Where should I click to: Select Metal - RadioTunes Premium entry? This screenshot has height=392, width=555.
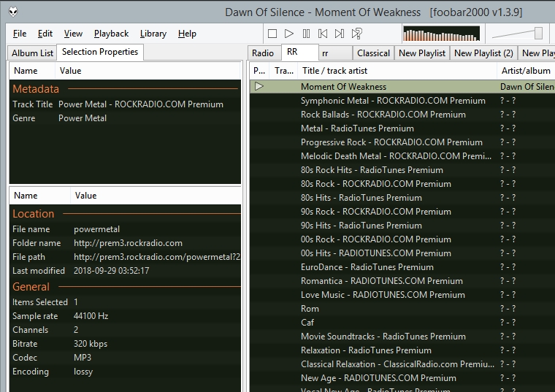[x=402, y=128]
